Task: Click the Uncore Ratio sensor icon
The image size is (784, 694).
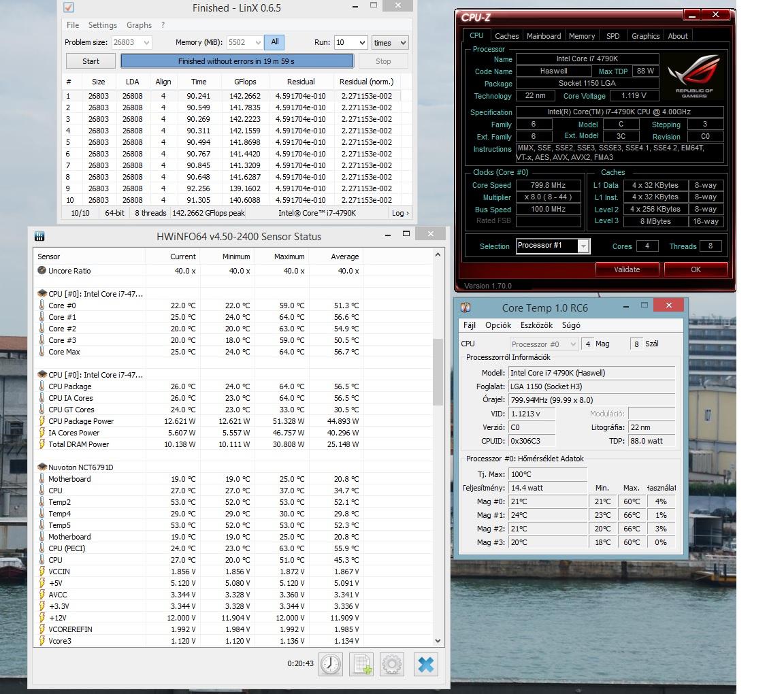Action: (42, 271)
